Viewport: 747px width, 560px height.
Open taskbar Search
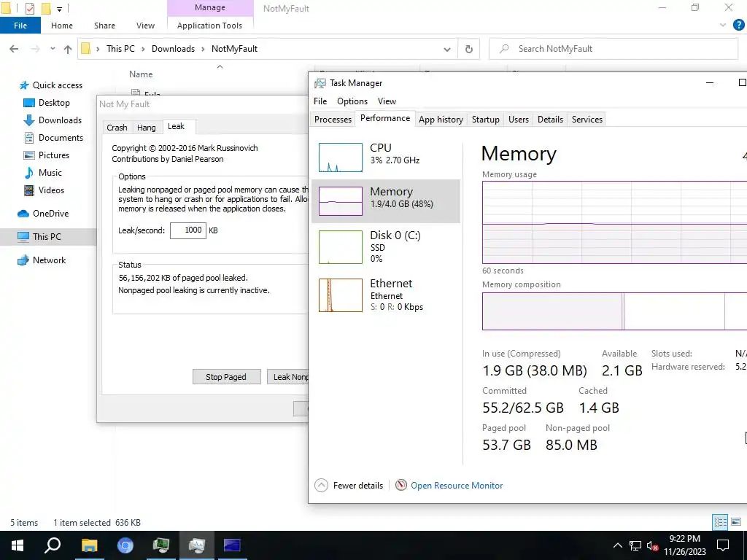[53, 545]
